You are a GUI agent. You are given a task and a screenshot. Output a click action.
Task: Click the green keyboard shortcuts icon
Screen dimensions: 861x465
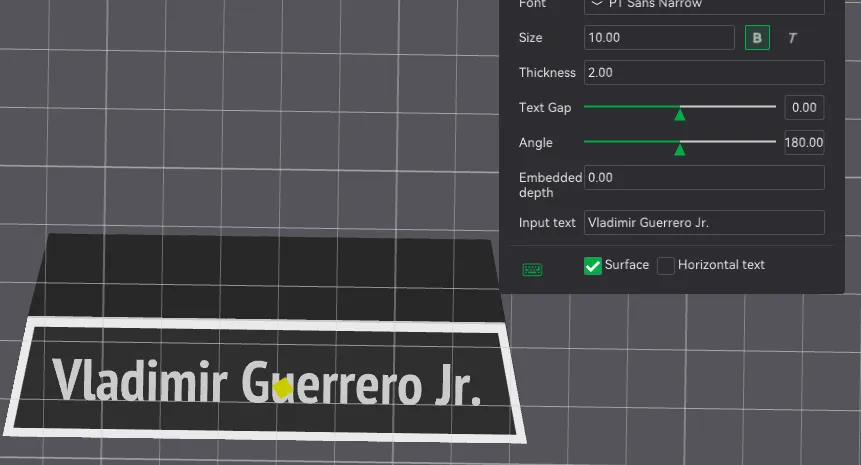(x=532, y=270)
